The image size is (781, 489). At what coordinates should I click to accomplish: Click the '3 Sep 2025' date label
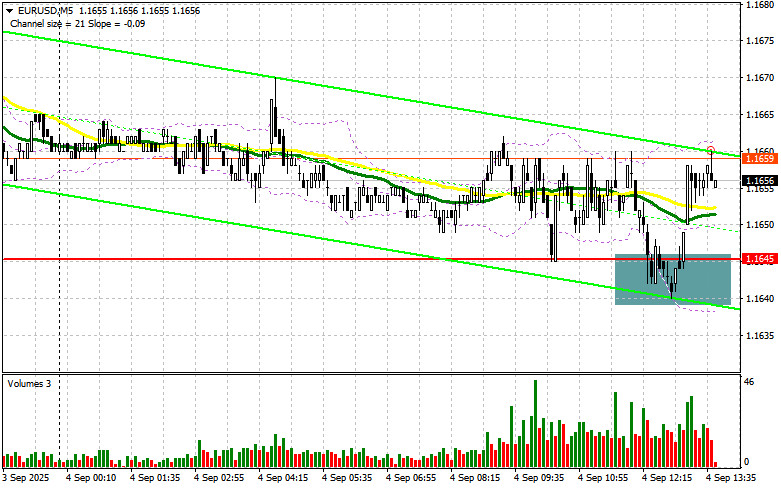(26, 478)
